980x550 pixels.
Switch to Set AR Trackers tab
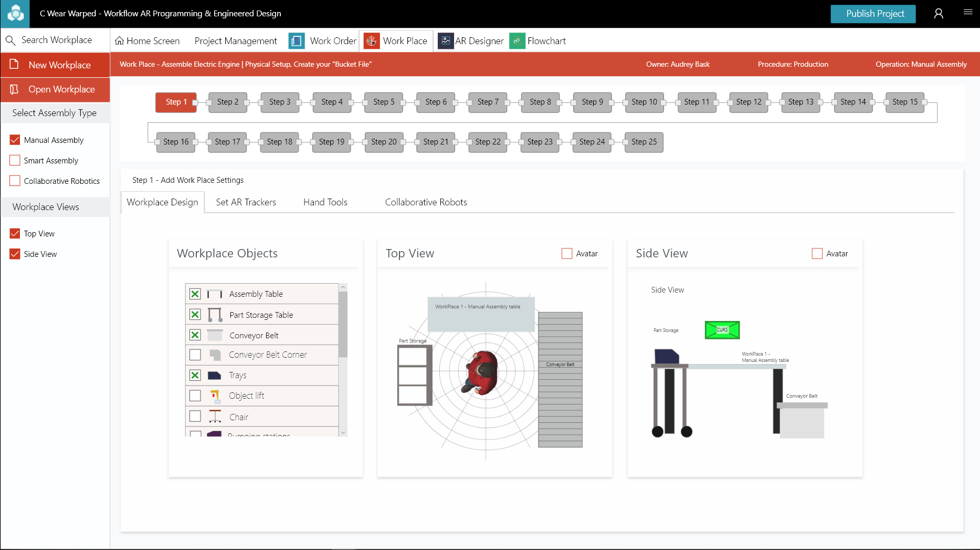[x=246, y=202]
